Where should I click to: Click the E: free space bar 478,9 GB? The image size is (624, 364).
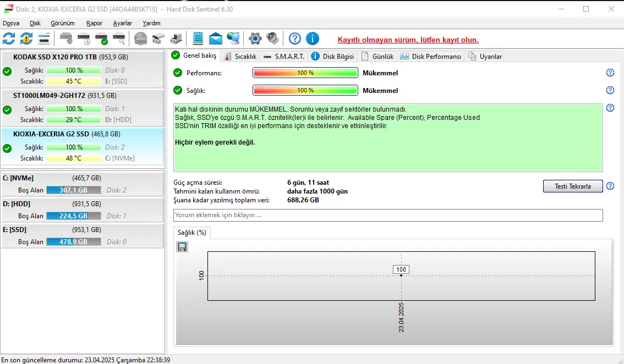click(74, 242)
